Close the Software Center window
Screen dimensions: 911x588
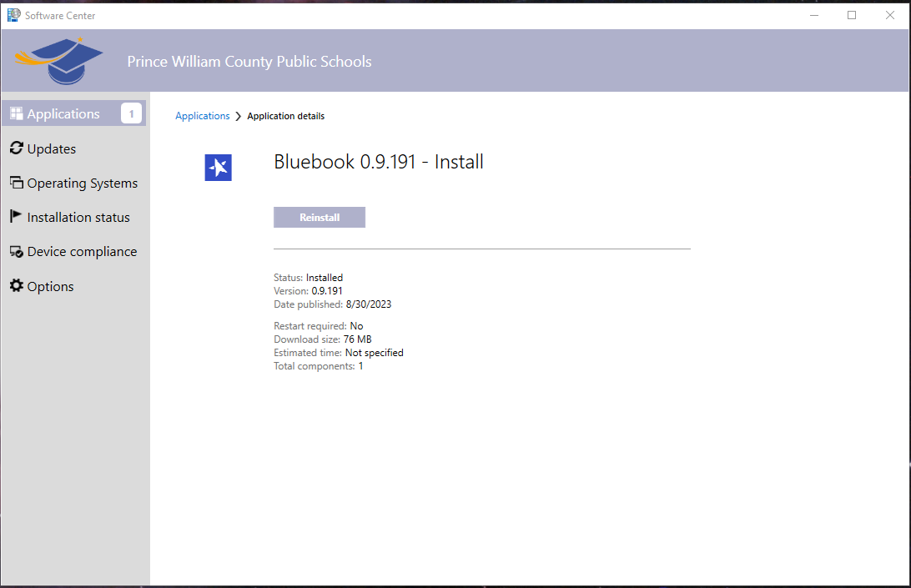coord(889,15)
